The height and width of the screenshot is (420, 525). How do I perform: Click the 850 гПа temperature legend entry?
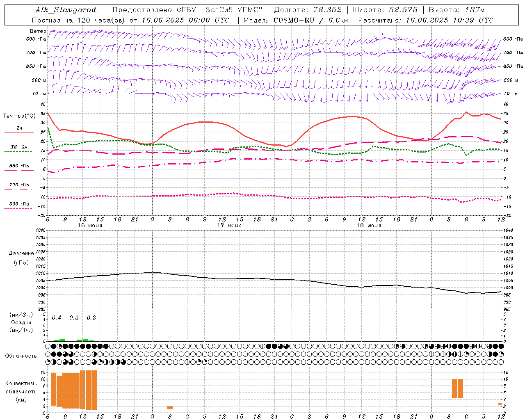pos(19,166)
